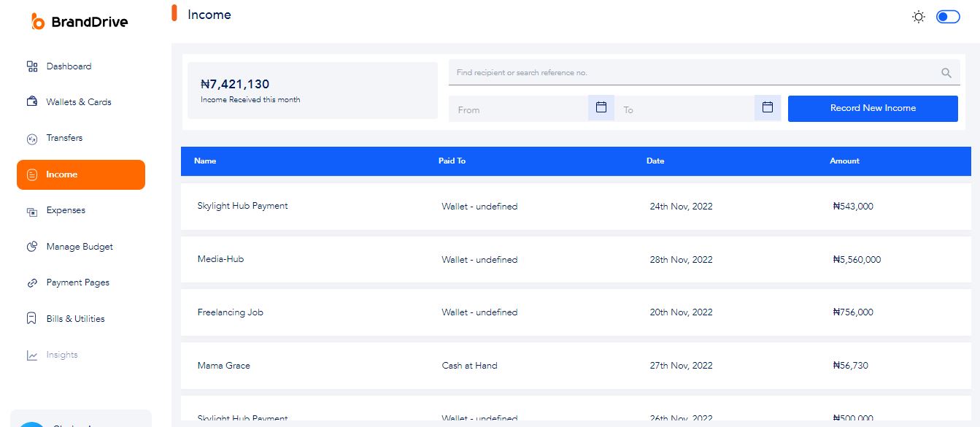Click the 20th Nov, 2022 date
Image resolution: width=980 pixels, height=427 pixels.
(x=681, y=312)
